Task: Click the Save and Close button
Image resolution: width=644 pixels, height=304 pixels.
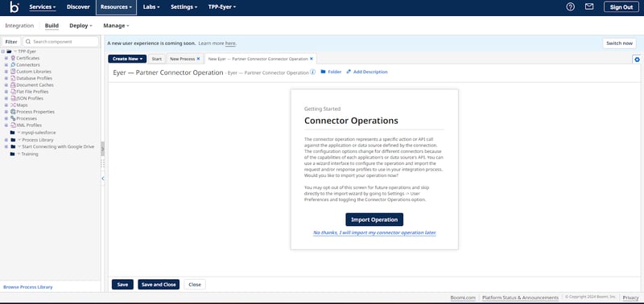Action: point(159,285)
